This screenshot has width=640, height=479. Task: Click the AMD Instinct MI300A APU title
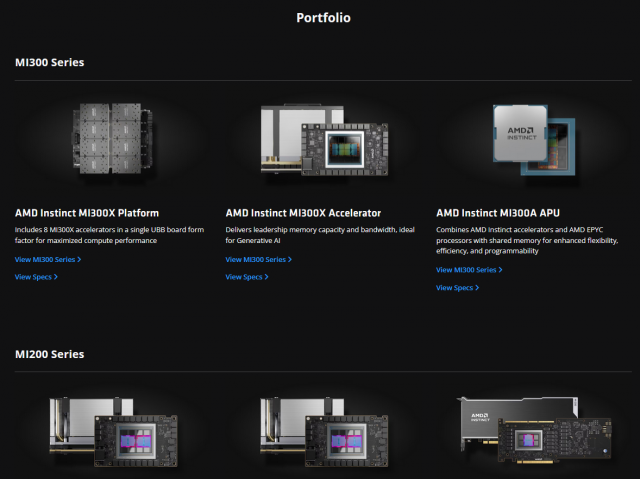click(x=498, y=213)
